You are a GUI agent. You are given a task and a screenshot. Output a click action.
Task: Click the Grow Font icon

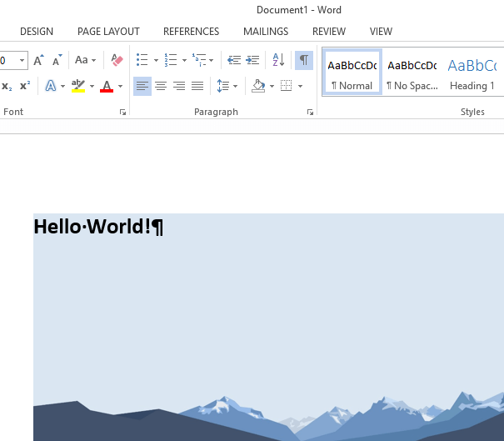(38, 60)
